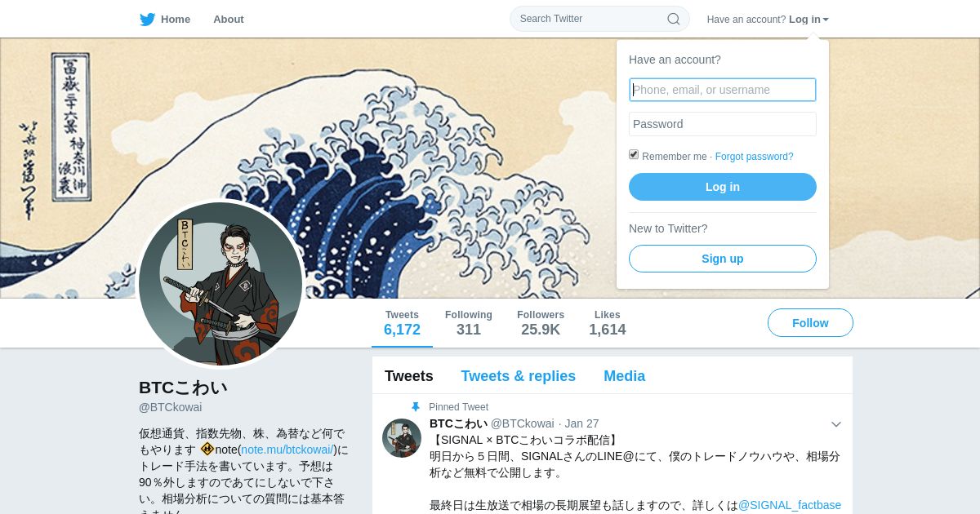Click the blue Log in button
This screenshot has height=514, width=980.
click(x=723, y=187)
